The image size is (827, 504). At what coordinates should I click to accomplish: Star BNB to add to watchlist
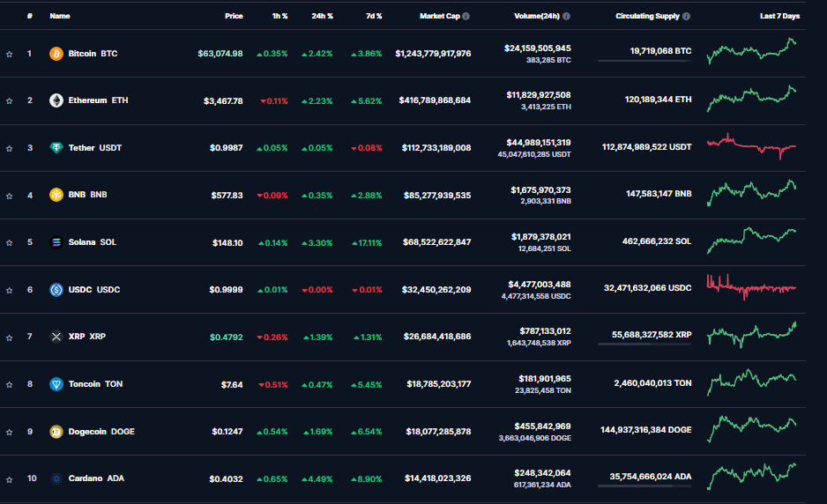pyautogui.click(x=10, y=196)
